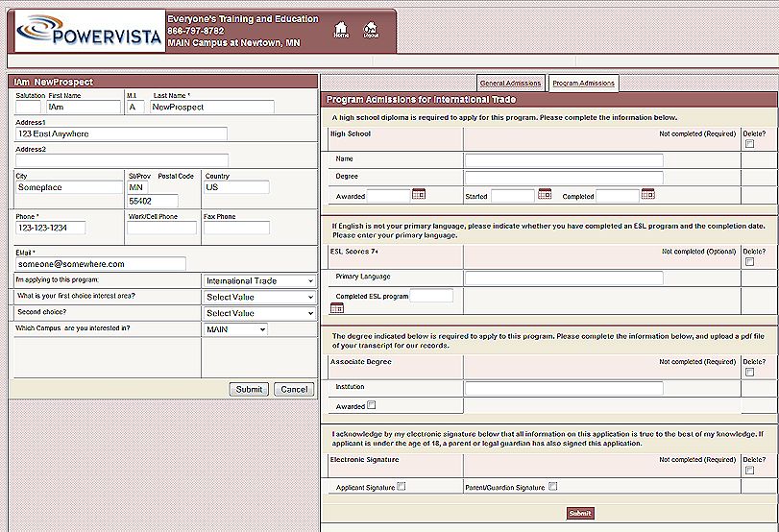Click the Completed ESL program date field
779x532 pixels.
point(431,296)
